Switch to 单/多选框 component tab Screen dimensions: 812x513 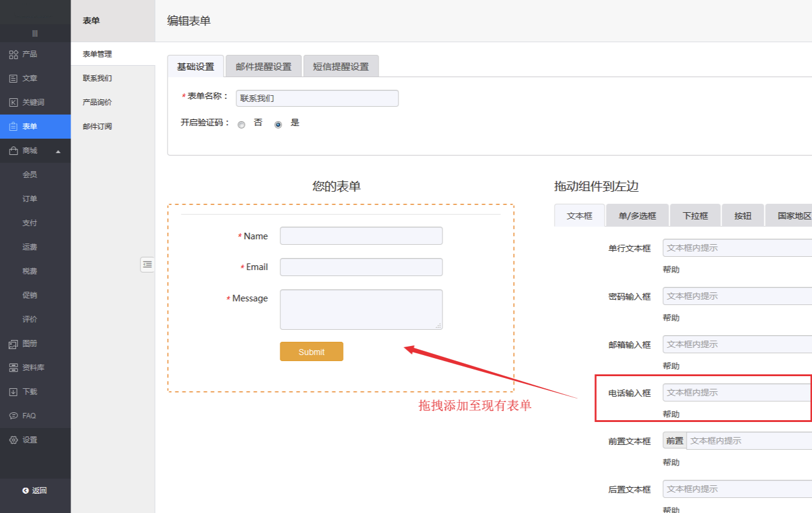(637, 215)
